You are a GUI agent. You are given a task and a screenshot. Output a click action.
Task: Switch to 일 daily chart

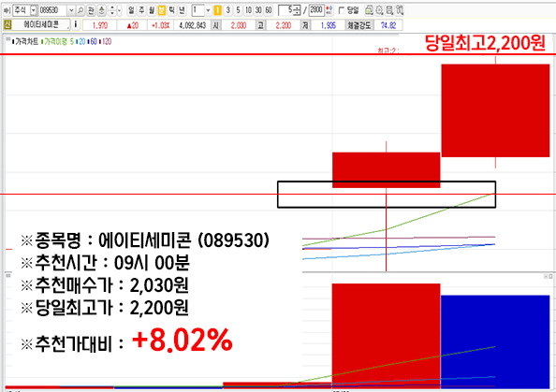coord(131,10)
